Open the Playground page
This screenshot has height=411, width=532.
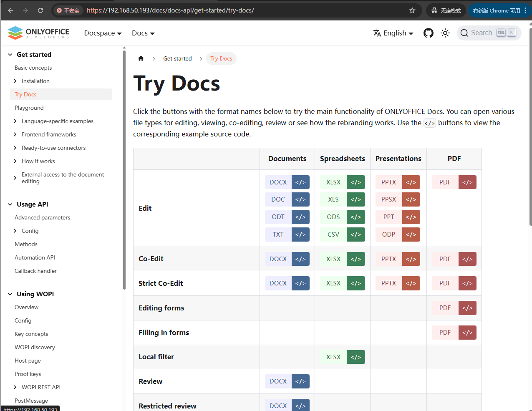(x=29, y=108)
